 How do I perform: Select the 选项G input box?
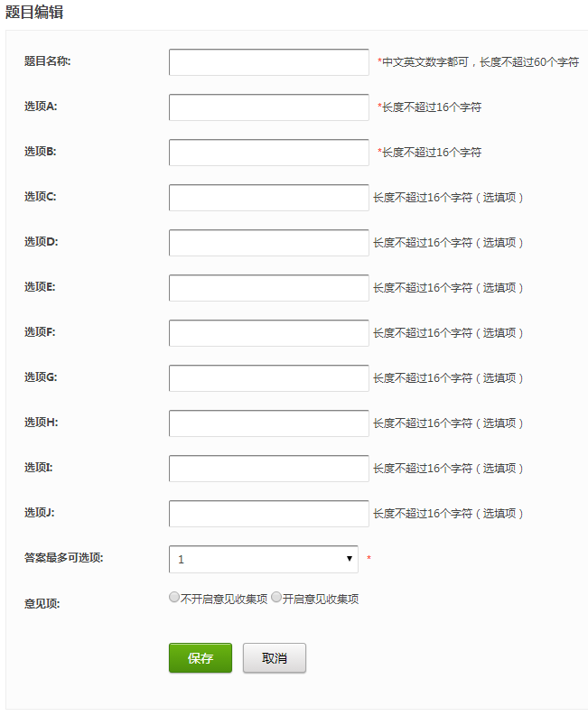pyautogui.click(x=268, y=378)
